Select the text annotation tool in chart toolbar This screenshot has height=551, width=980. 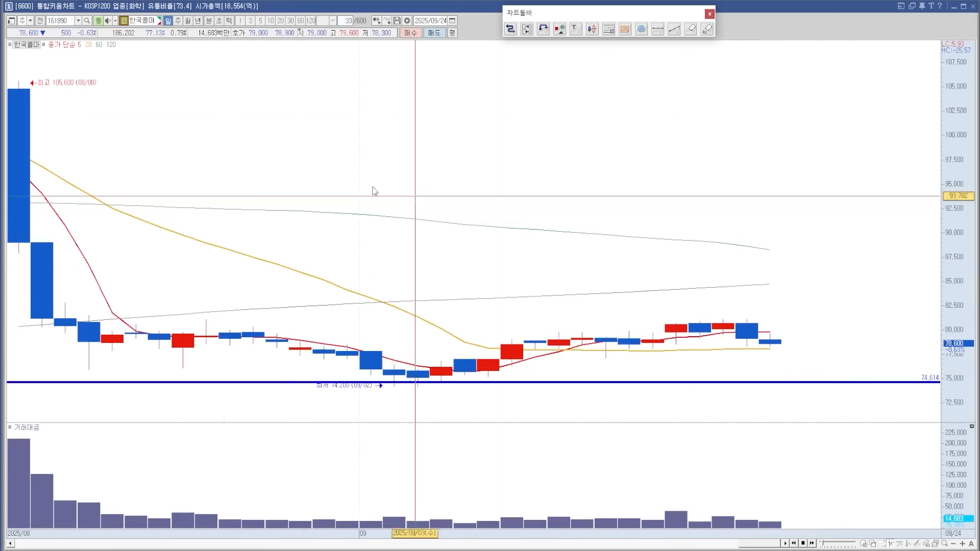point(576,29)
